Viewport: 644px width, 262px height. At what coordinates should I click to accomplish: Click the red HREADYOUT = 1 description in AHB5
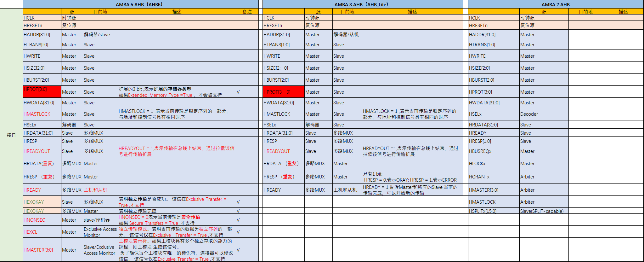pyautogui.click(x=177, y=151)
